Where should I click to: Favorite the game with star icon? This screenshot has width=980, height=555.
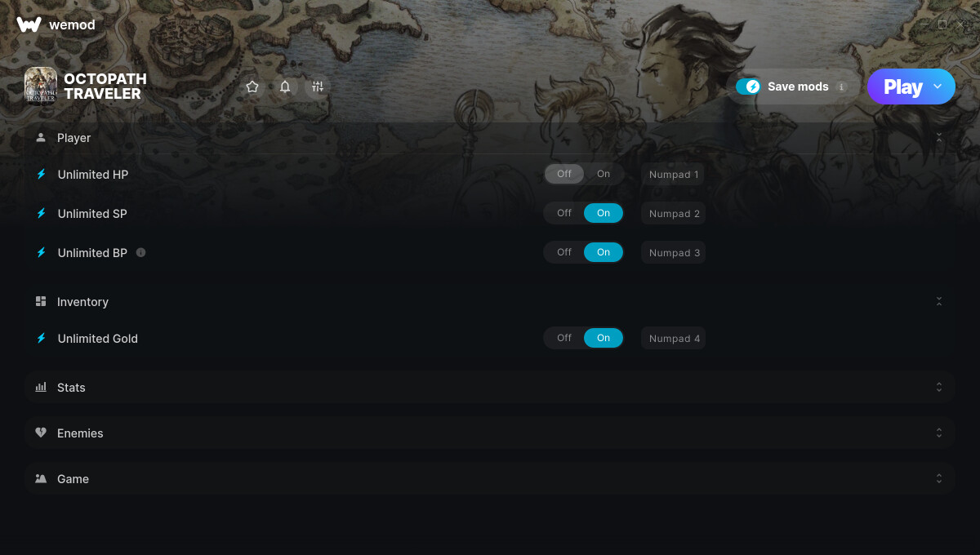pyautogui.click(x=252, y=87)
